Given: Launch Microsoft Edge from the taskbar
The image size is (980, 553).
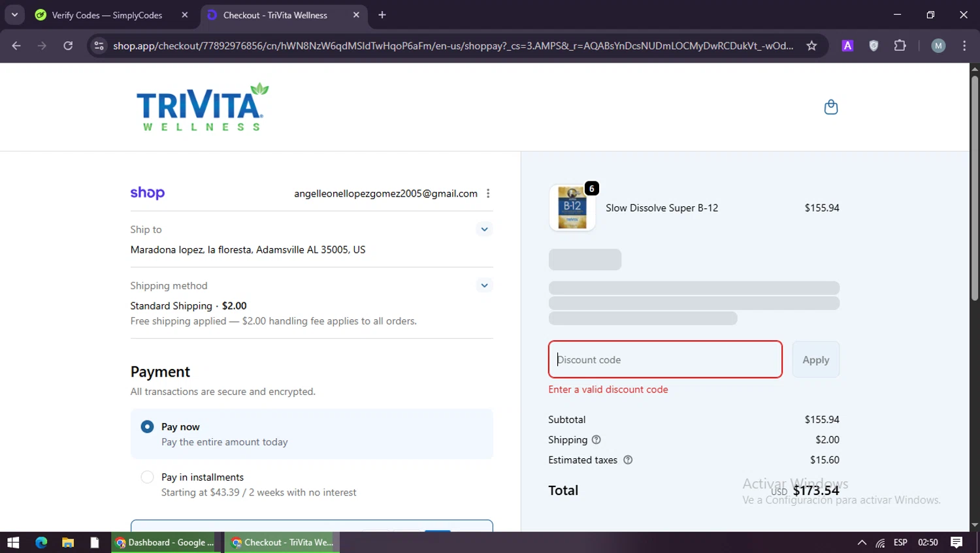Looking at the screenshot, I should click(41, 543).
